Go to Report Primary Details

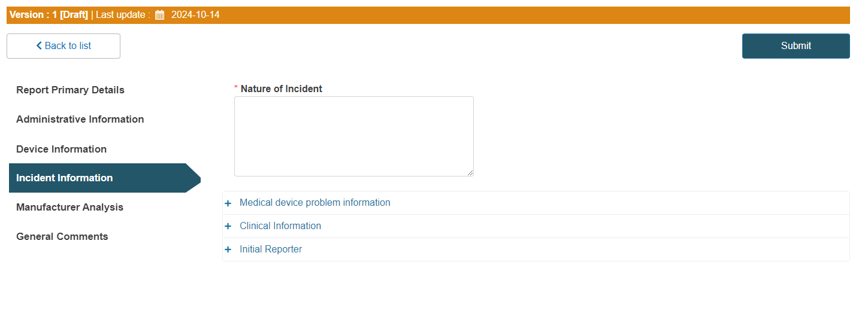click(70, 90)
